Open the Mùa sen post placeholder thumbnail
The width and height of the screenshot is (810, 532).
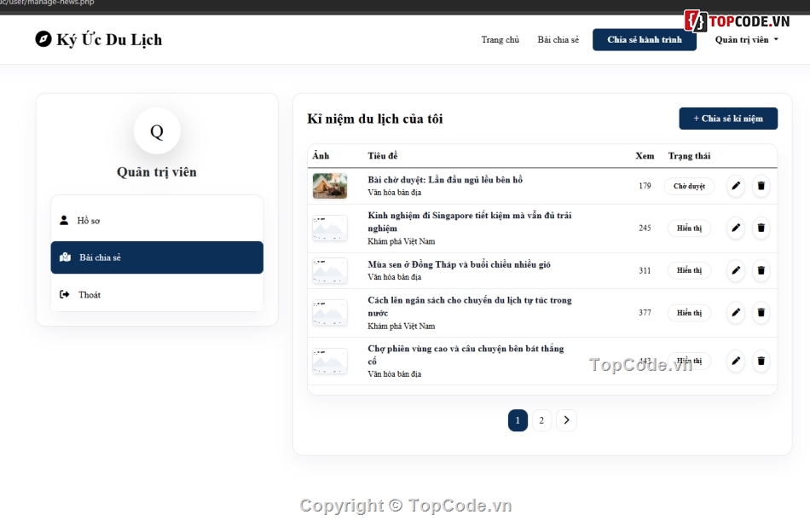tap(330, 270)
